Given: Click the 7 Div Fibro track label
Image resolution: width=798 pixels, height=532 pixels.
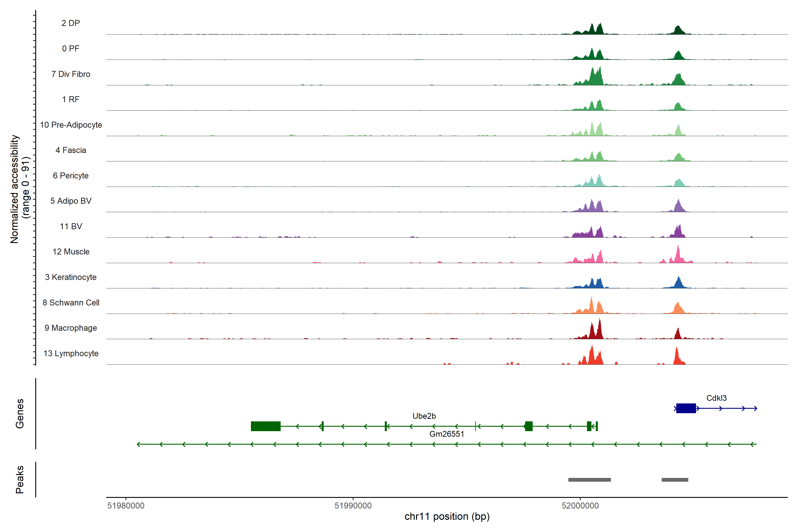Looking at the screenshot, I should click(x=70, y=74).
